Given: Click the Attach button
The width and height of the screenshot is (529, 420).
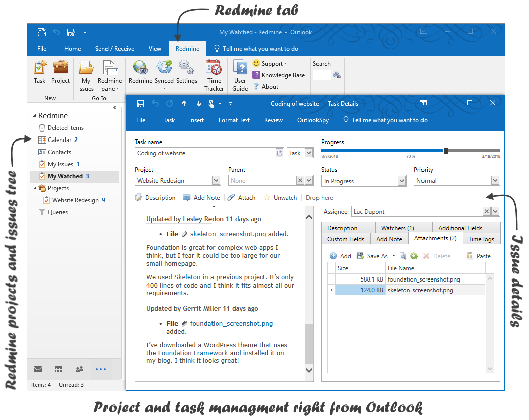Looking at the screenshot, I should [x=242, y=198].
